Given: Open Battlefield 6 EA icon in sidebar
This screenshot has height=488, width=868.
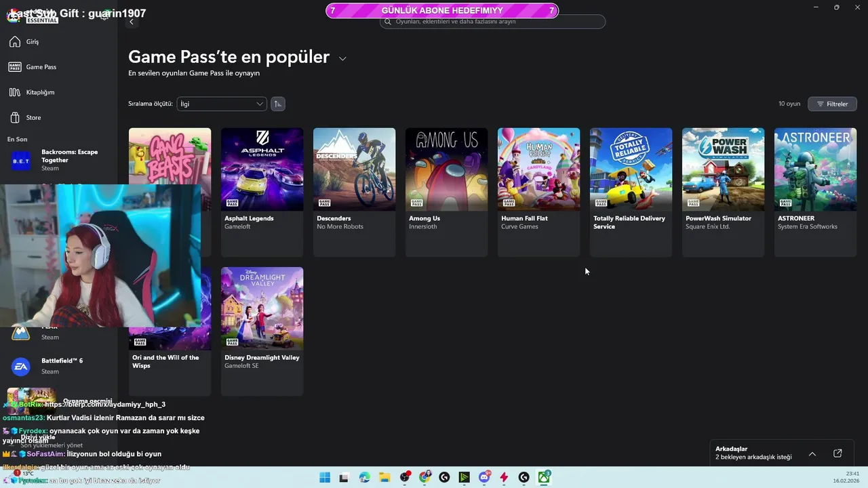Looking at the screenshot, I should pyautogui.click(x=21, y=367).
